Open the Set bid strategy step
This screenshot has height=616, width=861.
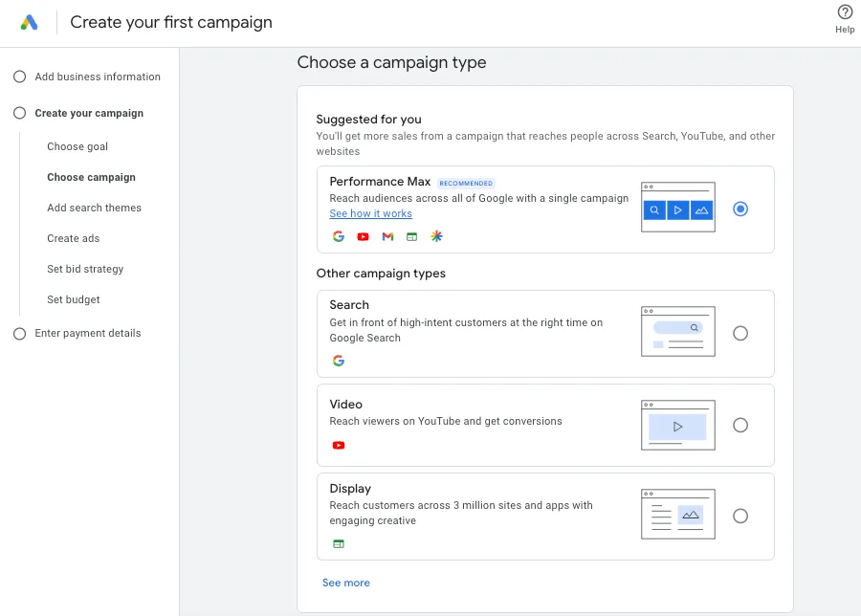(85, 269)
